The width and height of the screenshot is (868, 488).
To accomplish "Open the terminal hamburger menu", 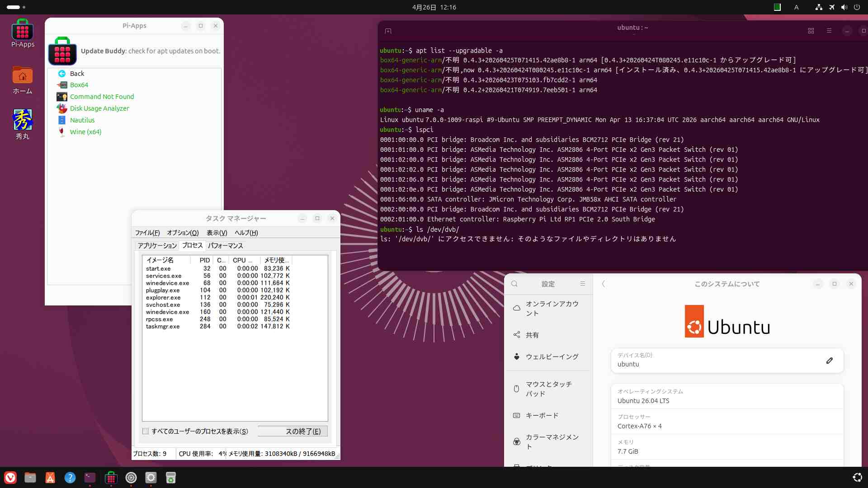I will coord(829,31).
